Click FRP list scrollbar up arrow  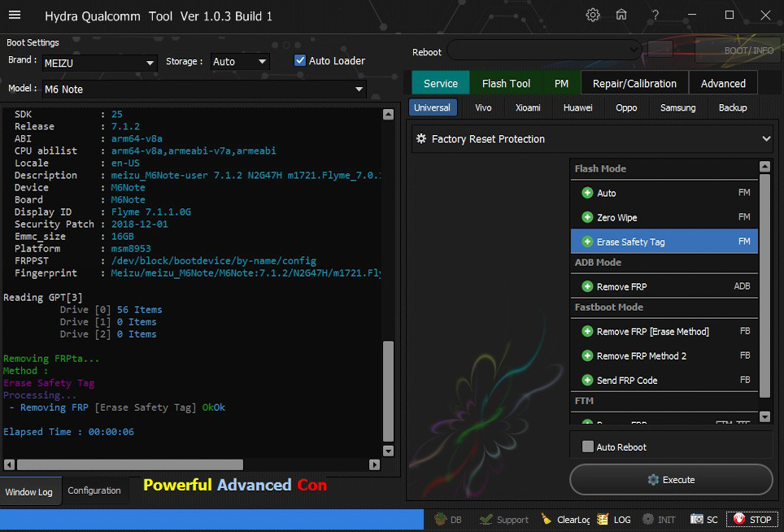coord(764,167)
